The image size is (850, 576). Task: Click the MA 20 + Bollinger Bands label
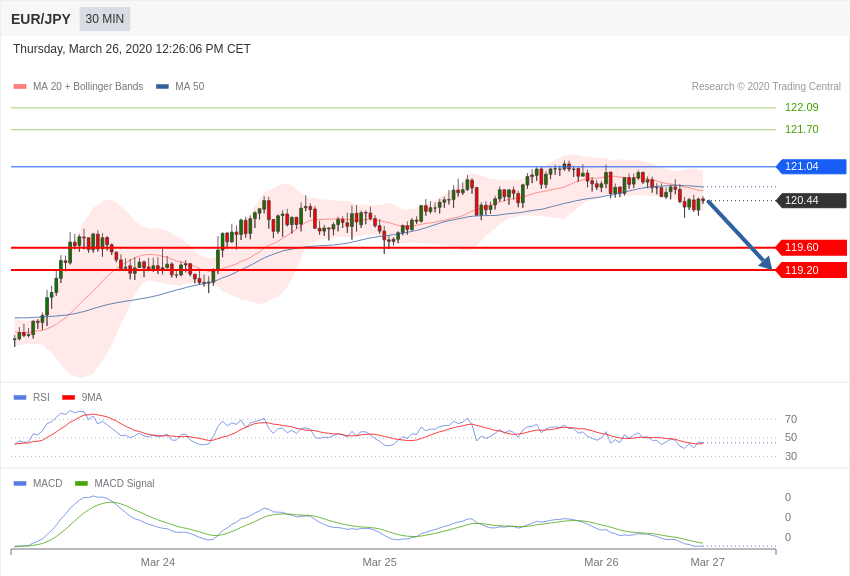88,86
